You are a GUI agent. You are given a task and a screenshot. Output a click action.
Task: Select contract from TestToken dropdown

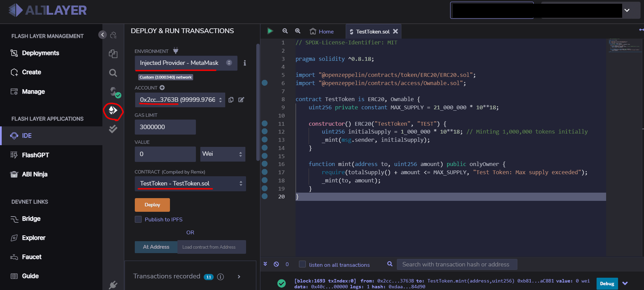(190, 183)
